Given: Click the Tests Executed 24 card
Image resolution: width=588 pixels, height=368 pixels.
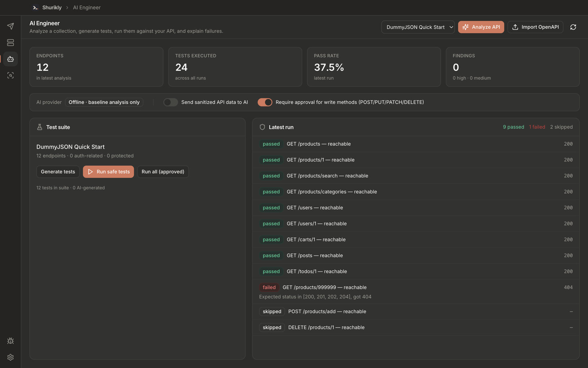Looking at the screenshot, I should (235, 67).
